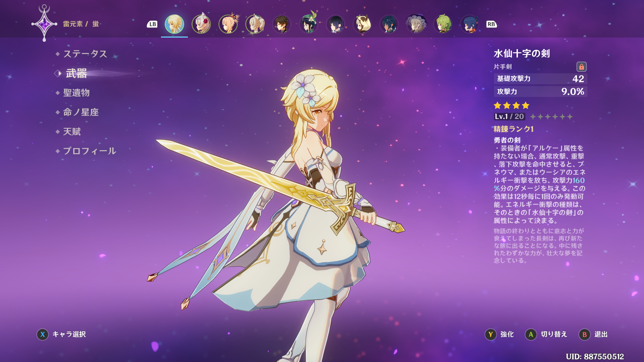
Task: Switch to Venti's green hat portrait
Action: (x=309, y=23)
